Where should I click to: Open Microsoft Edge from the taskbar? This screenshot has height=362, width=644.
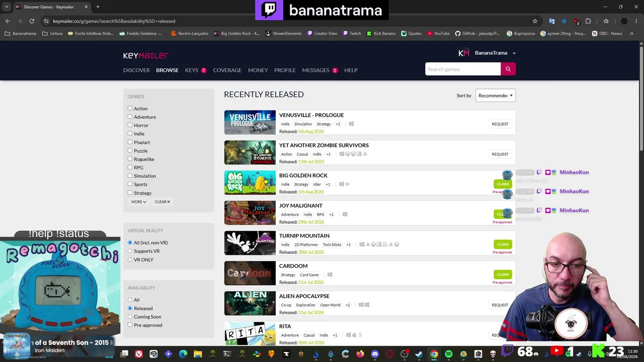point(183,354)
